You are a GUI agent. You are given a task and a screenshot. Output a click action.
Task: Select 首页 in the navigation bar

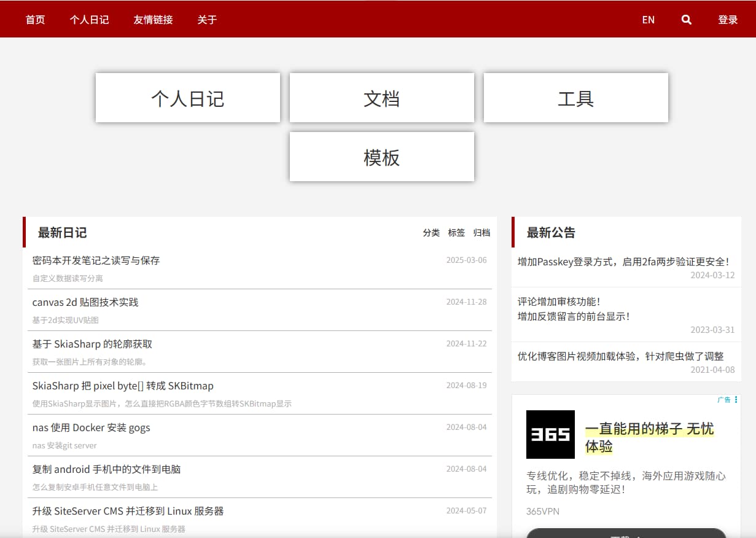pos(34,19)
